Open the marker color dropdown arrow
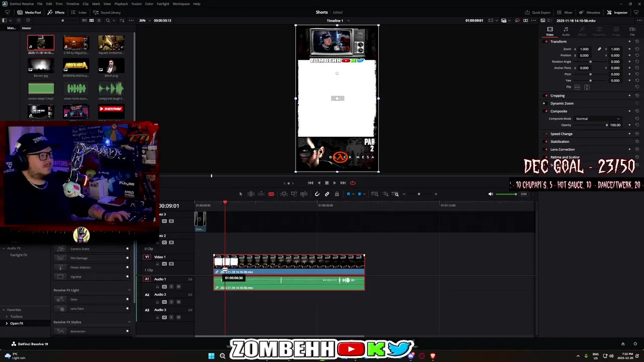The image size is (644, 362). (x=364, y=194)
